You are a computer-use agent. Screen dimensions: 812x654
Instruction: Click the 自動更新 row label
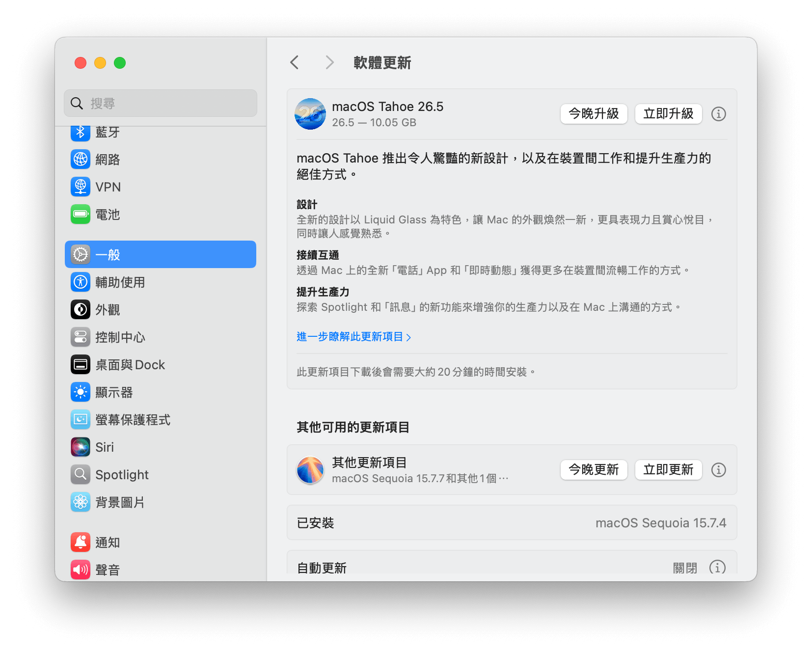tap(322, 568)
